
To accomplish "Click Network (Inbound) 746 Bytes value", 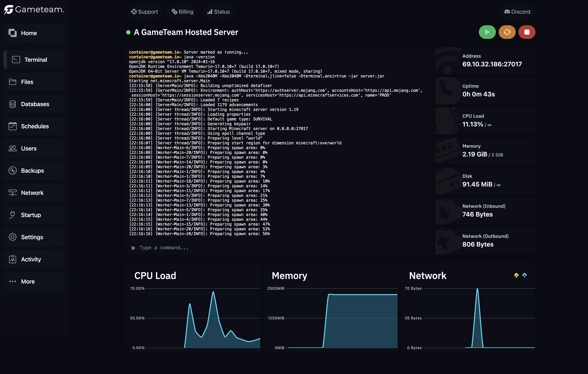I will click(478, 214).
